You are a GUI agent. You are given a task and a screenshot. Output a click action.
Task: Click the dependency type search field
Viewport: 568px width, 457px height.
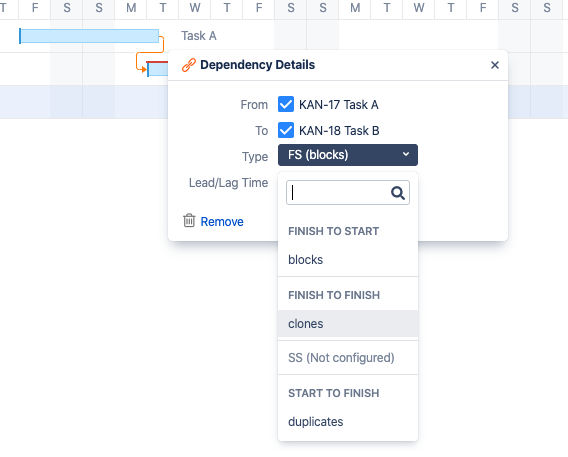[348, 193]
